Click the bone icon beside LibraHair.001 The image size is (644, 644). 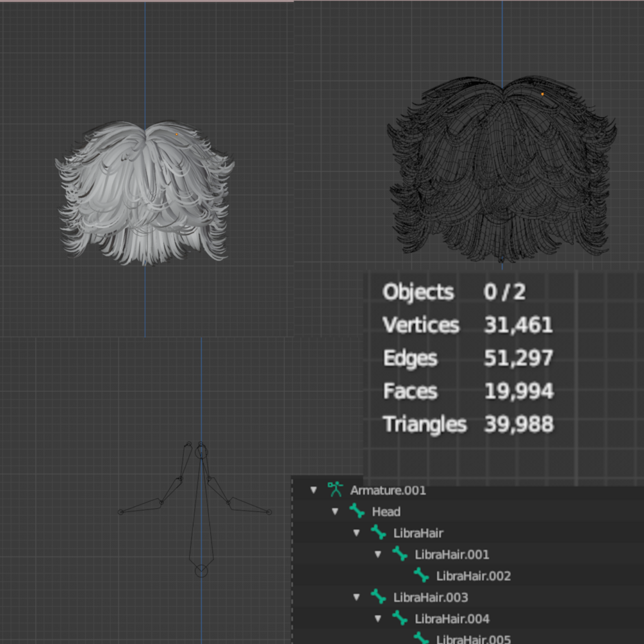coord(400,554)
